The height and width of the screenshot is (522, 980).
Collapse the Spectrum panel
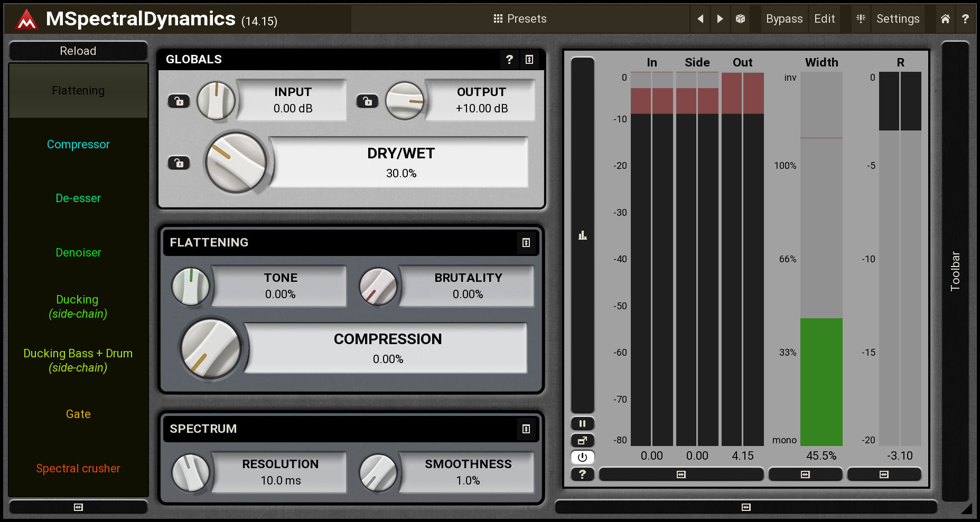click(x=526, y=429)
